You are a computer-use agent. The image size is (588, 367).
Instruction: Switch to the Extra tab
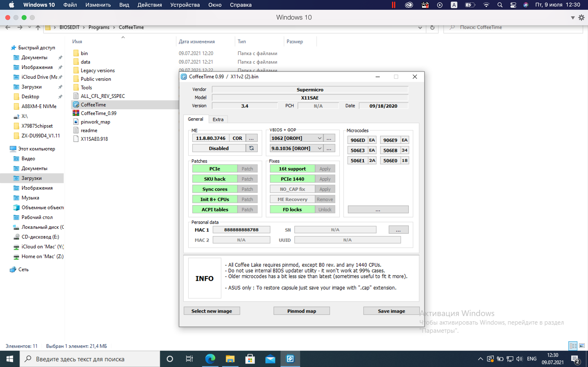(218, 119)
